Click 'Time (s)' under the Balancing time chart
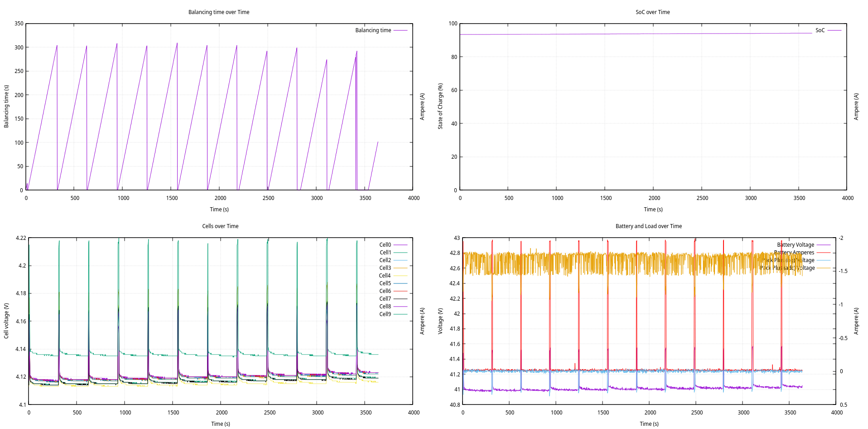The image size is (868, 429). tap(219, 210)
